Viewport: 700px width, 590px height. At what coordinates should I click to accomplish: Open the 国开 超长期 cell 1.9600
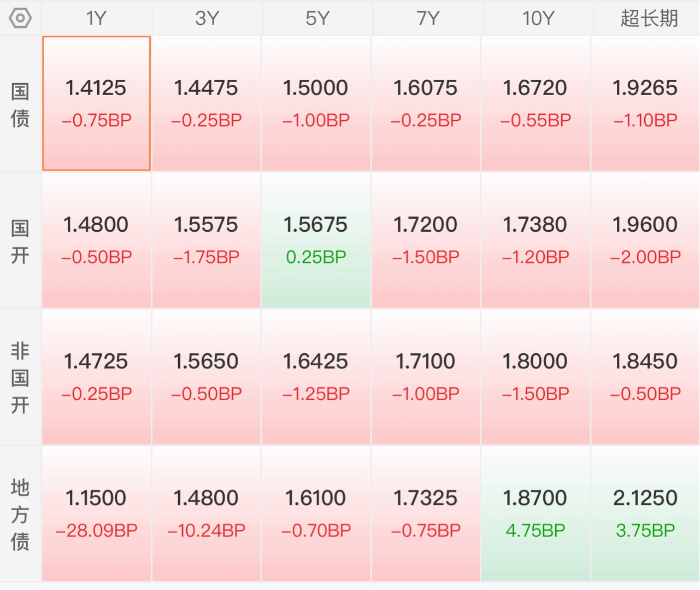coord(645,241)
